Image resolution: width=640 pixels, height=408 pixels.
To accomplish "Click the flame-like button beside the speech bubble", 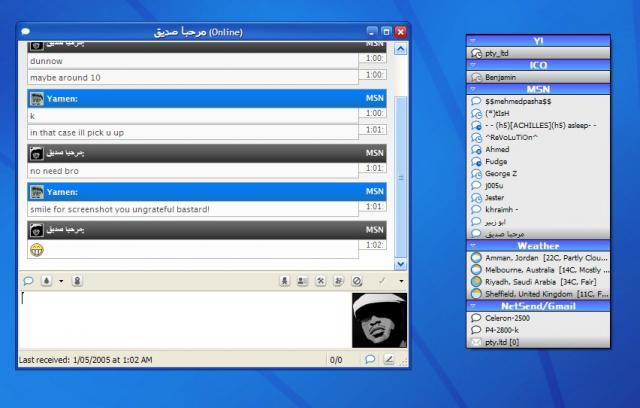I will coord(47,281).
